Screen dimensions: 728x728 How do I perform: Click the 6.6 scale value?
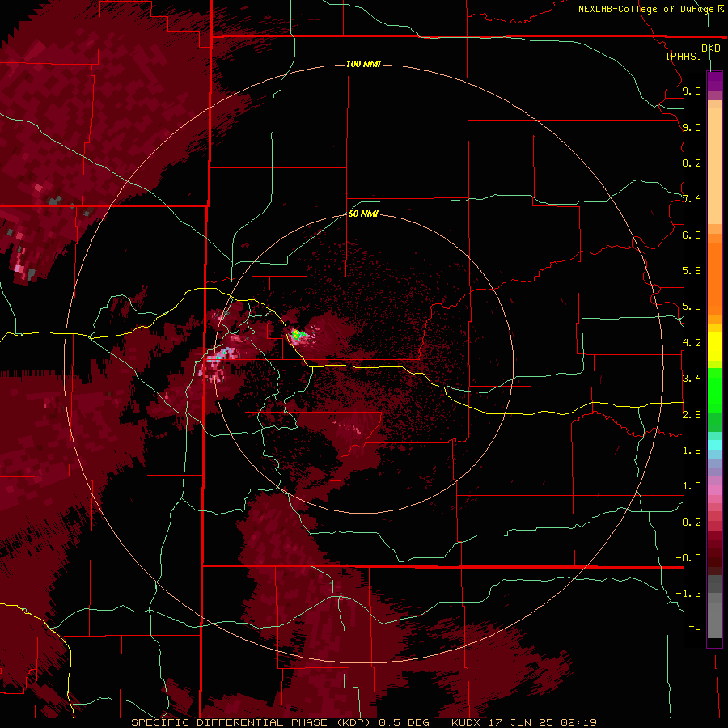(692, 235)
